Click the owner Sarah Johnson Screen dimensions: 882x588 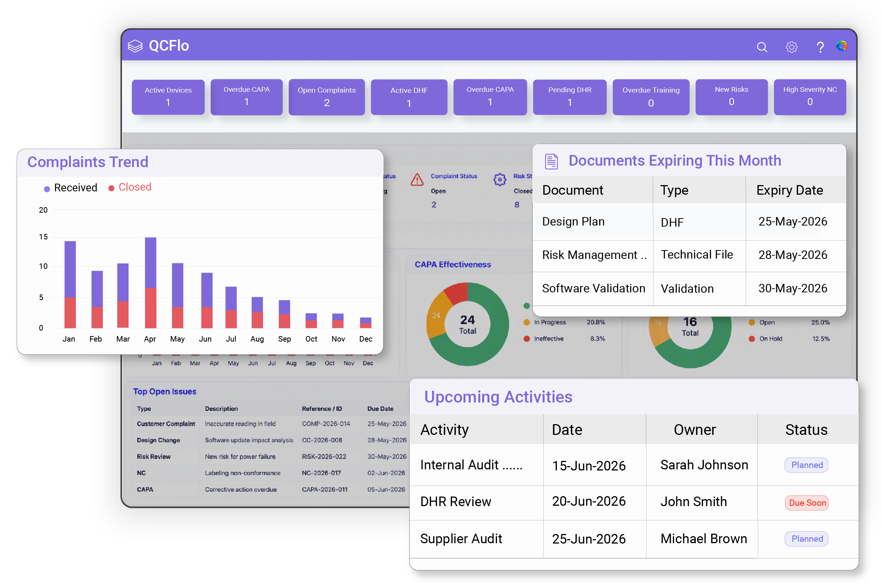704,465
